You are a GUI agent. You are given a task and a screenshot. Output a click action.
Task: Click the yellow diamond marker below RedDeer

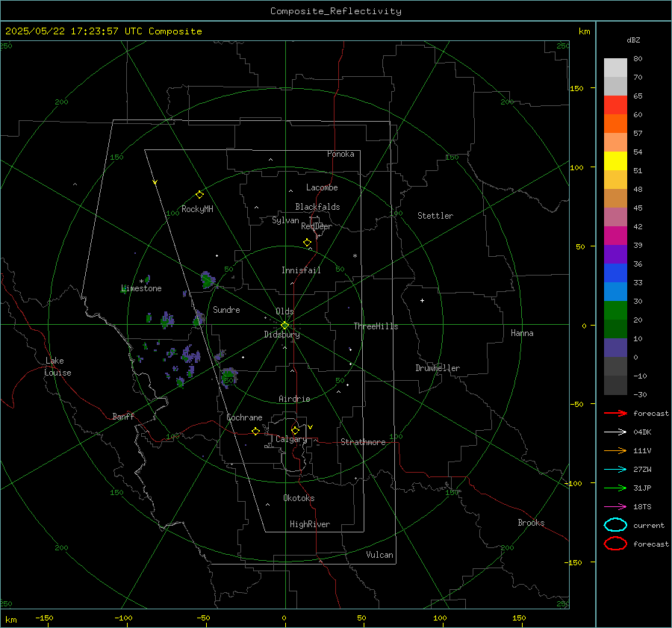pos(308,243)
